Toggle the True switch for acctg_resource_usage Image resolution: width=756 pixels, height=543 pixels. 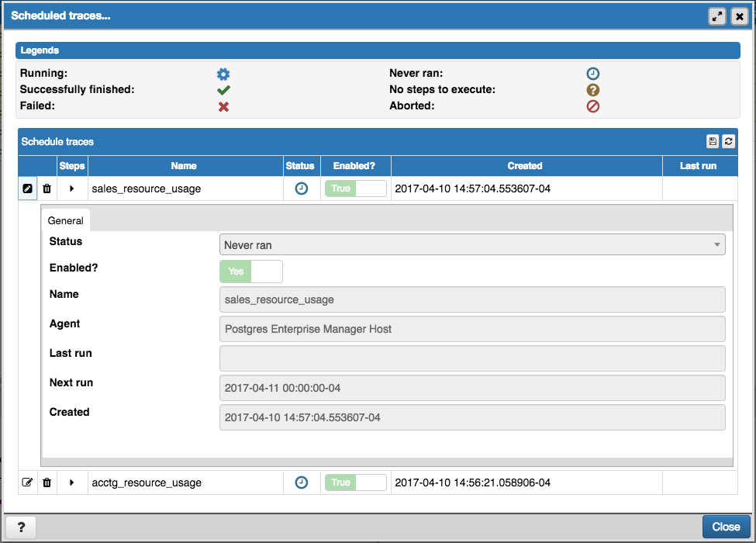355,482
